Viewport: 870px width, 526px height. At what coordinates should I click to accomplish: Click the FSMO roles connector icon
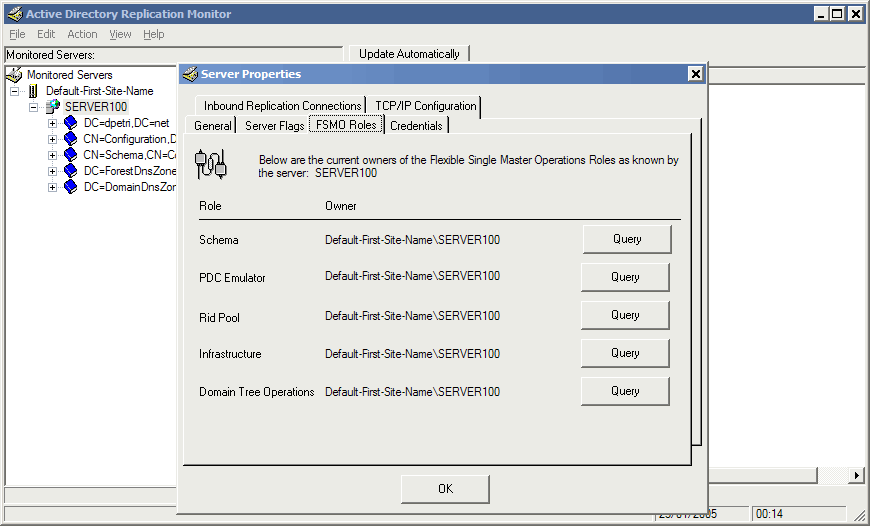coord(211,165)
